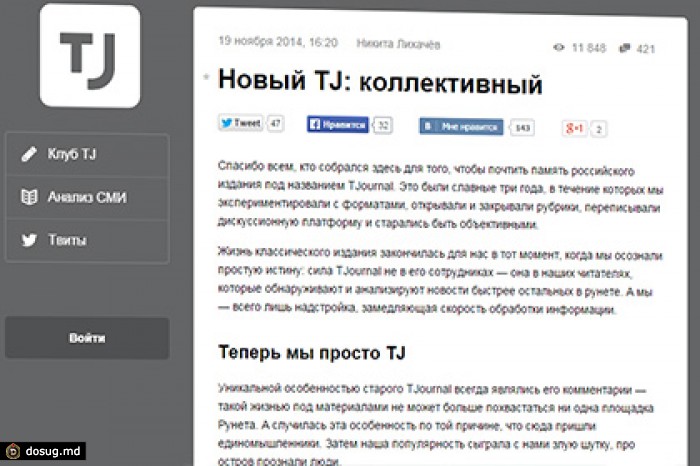Click the views count 11 848
Viewport: 700px width, 466px height.
click(x=588, y=47)
